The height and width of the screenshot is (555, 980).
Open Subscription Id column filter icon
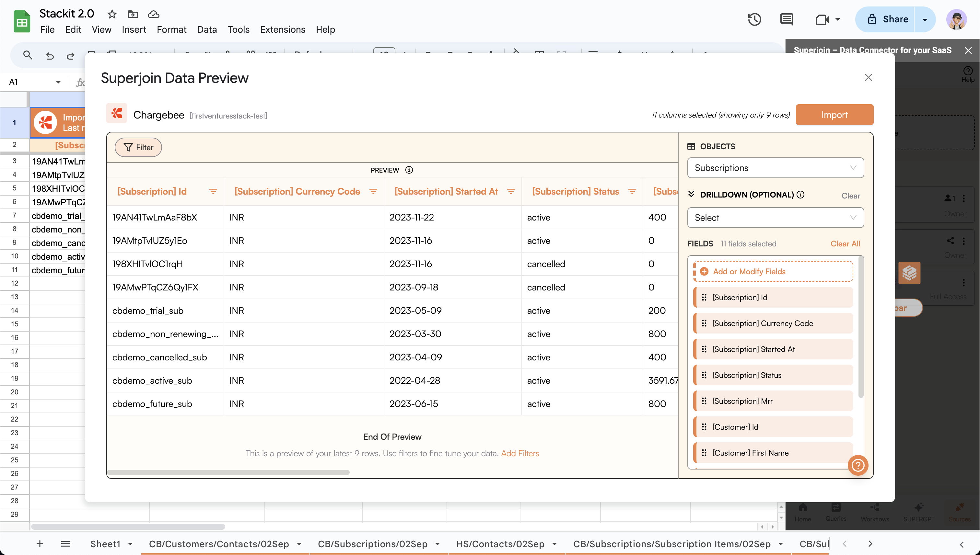point(213,191)
